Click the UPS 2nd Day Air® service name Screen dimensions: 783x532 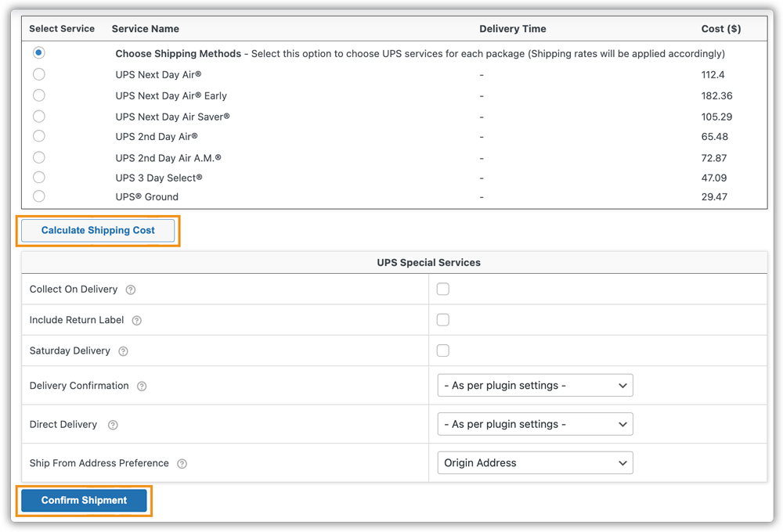point(157,137)
